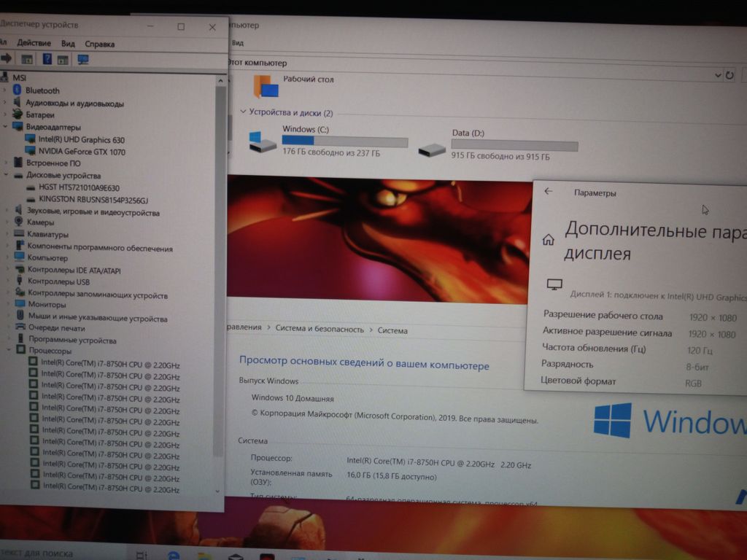This screenshot has width=747, height=560.
Task: Collapse the Устройства и диски (2) group
Action: coord(243,112)
